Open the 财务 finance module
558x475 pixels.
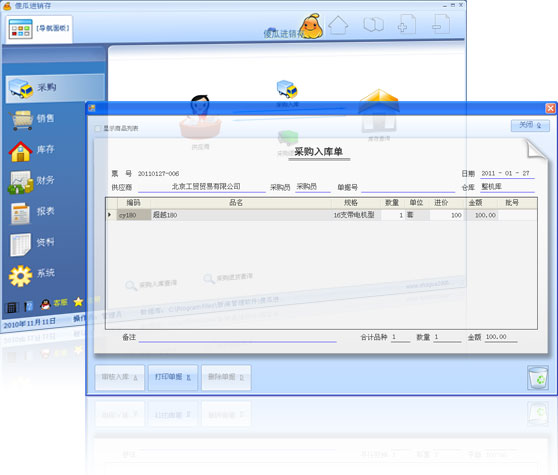tap(32, 181)
